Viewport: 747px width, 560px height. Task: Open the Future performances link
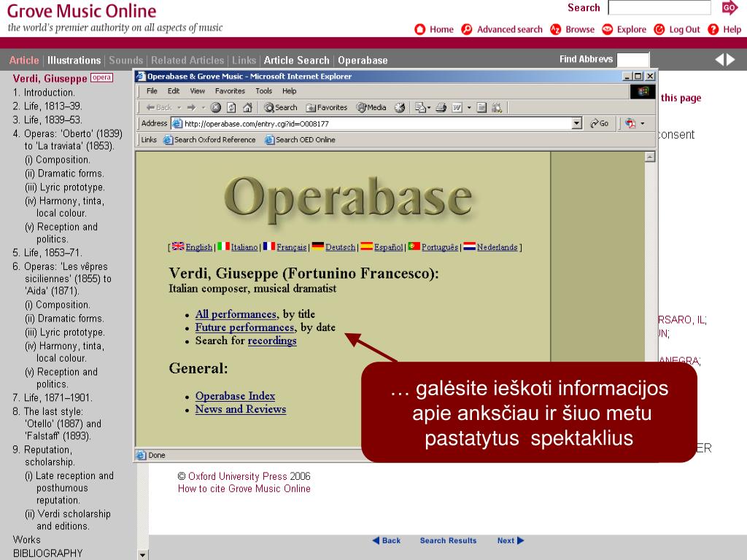(245, 327)
